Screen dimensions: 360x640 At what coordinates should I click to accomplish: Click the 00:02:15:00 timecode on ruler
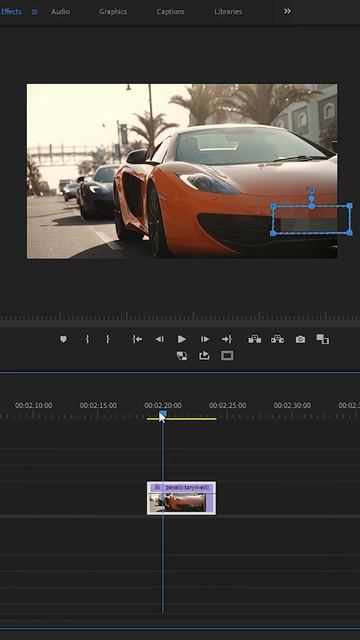pos(98,405)
